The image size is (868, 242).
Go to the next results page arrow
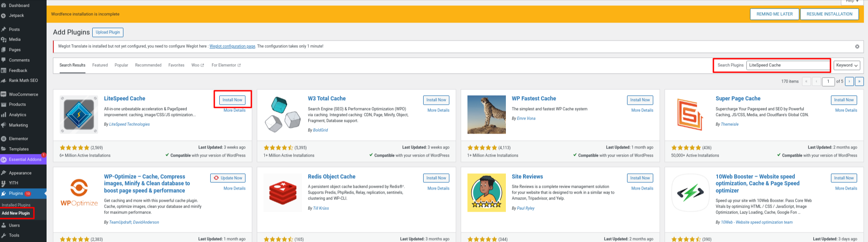849,81
